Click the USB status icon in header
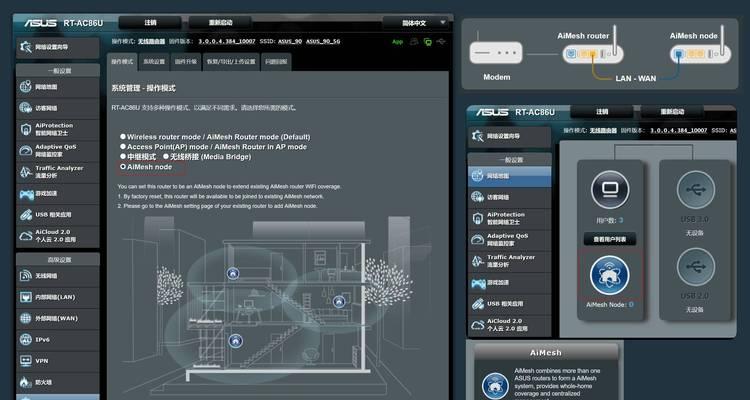Viewport: 750px width, 400px height. 441,42
